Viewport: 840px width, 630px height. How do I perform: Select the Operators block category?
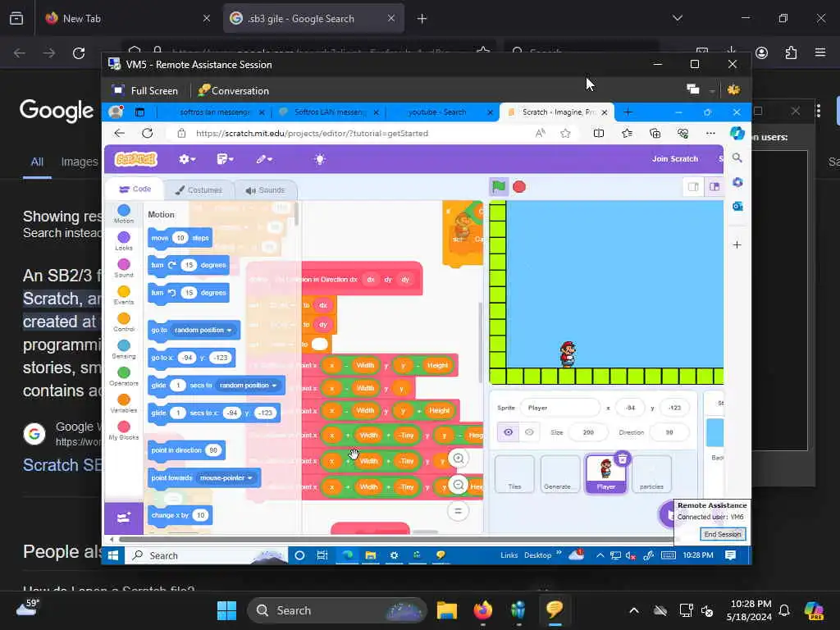124,376
